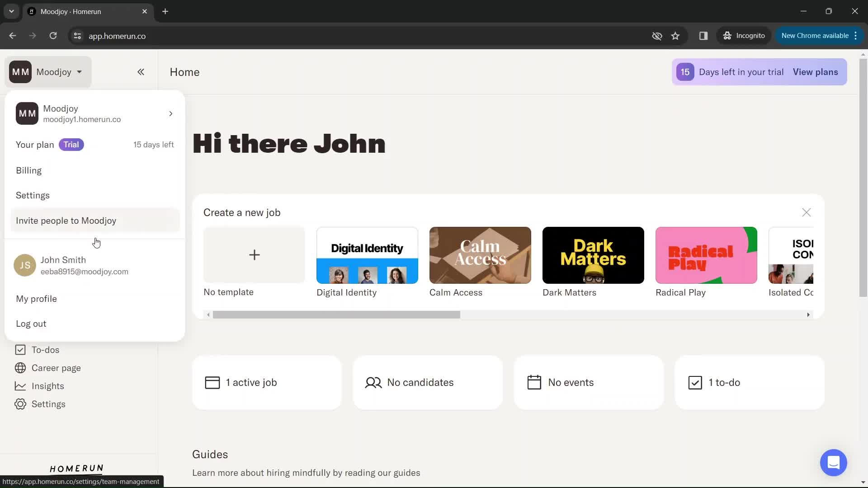Select the Insights icon in sidebar
Image resolution: width=868 pixels, height=488 pixels.
click(x=20, y=385)
